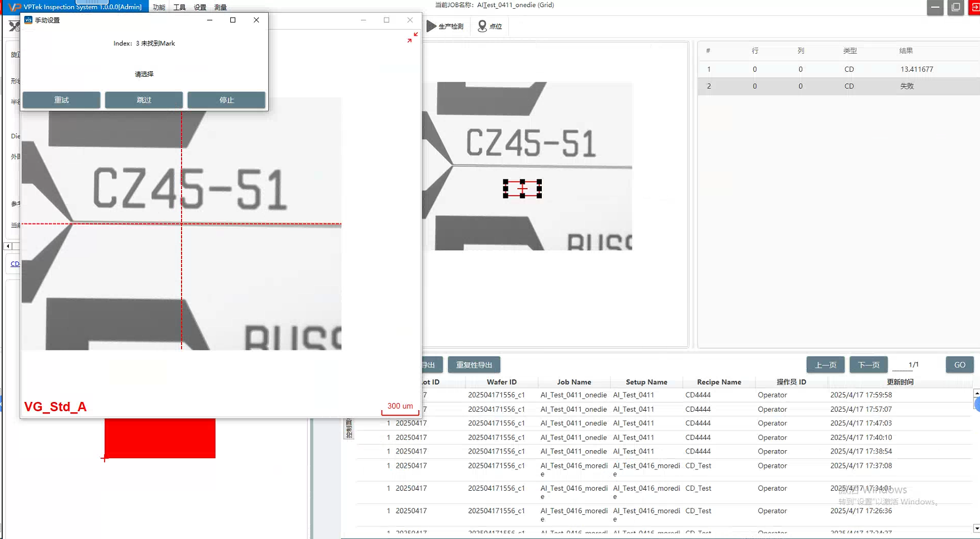Viewport: 980px width, 539px height.
Task: Go to next page with 下一页
Action: 869,365
